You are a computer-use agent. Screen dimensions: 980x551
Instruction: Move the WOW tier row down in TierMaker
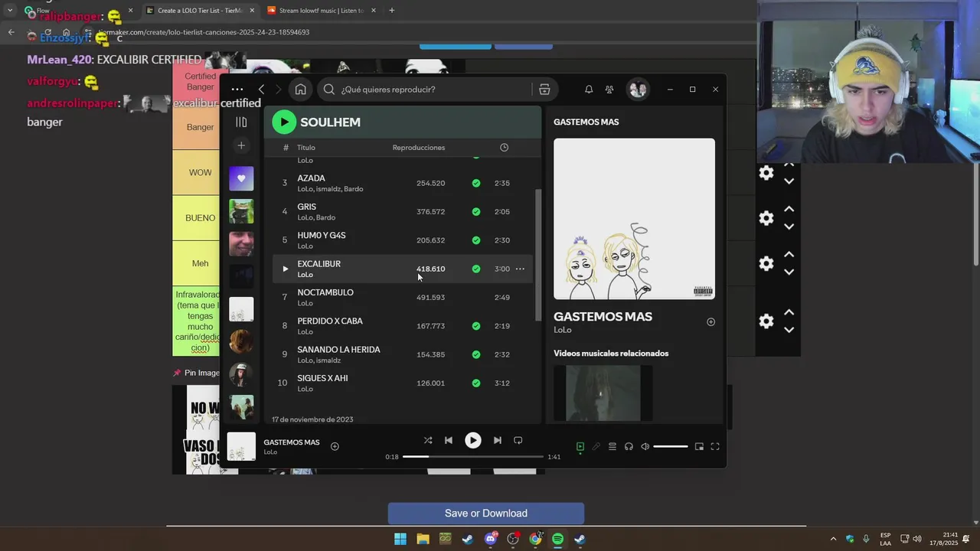(789, 181)
